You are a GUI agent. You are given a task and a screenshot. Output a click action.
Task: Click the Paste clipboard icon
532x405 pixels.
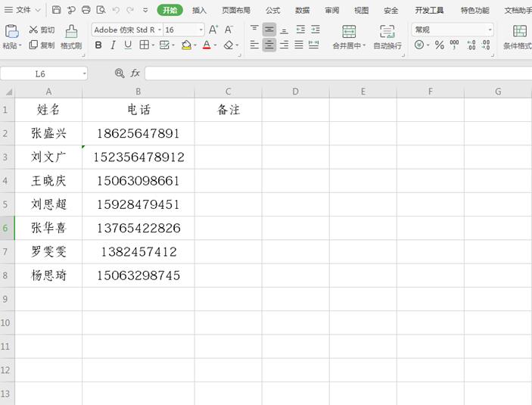tap(11, 31)
